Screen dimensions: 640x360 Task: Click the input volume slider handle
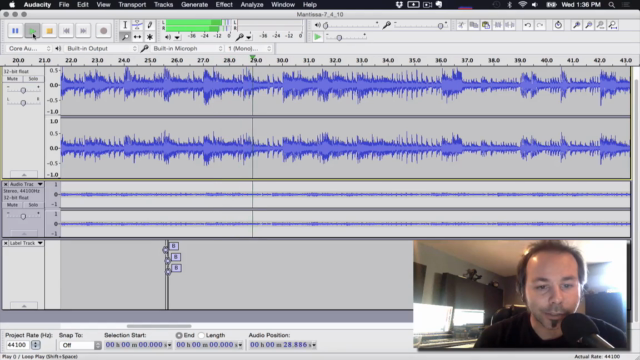click(440, 26)
